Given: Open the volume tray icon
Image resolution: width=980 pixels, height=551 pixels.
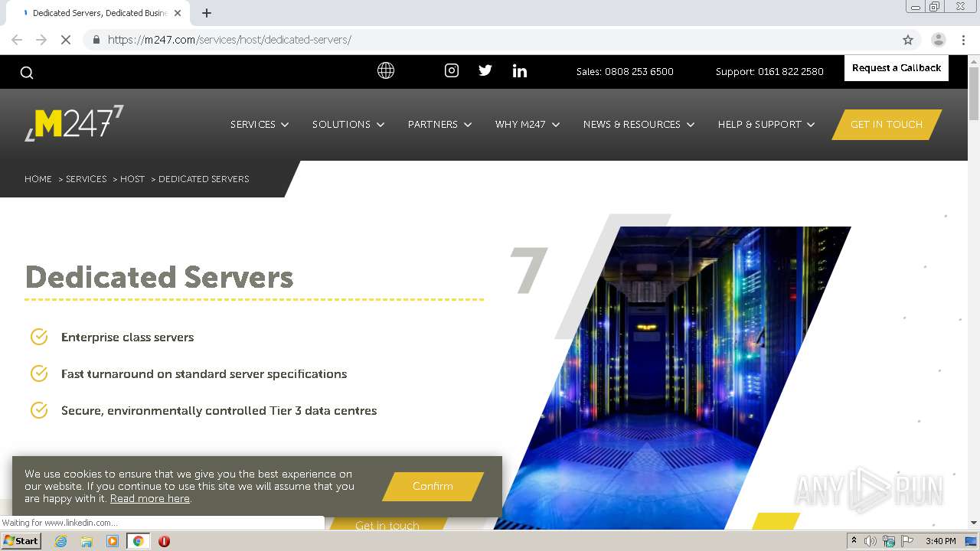Looking at the screenshot, I should [871, 541].
